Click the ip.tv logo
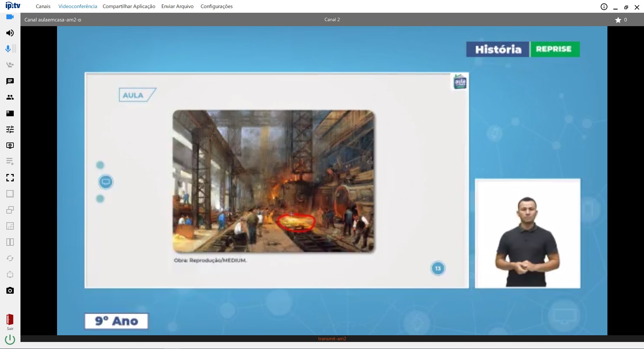The height and width of the screenshot is (349, 644). (13, 5)
